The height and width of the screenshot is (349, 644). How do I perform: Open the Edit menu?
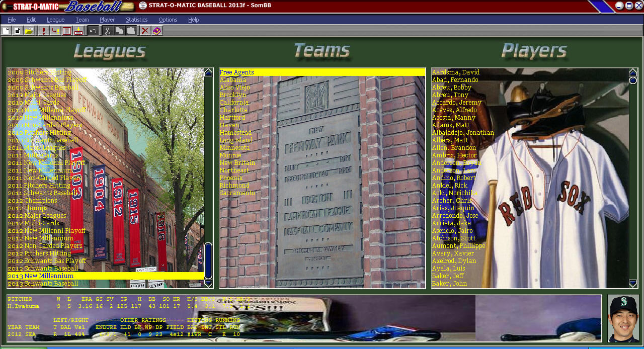click(x=31, y=20)
